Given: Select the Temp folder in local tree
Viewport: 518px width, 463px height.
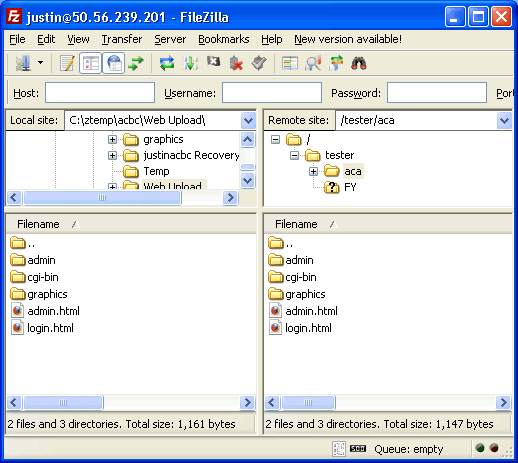Looking at the screenshot, I should coord(156,171).
